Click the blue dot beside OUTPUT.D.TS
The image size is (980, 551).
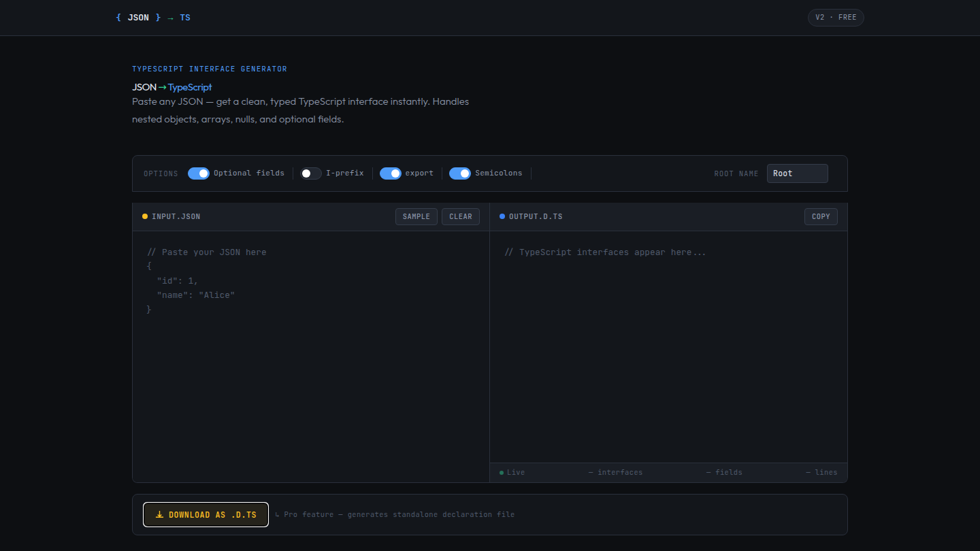(x=502, y=216)
